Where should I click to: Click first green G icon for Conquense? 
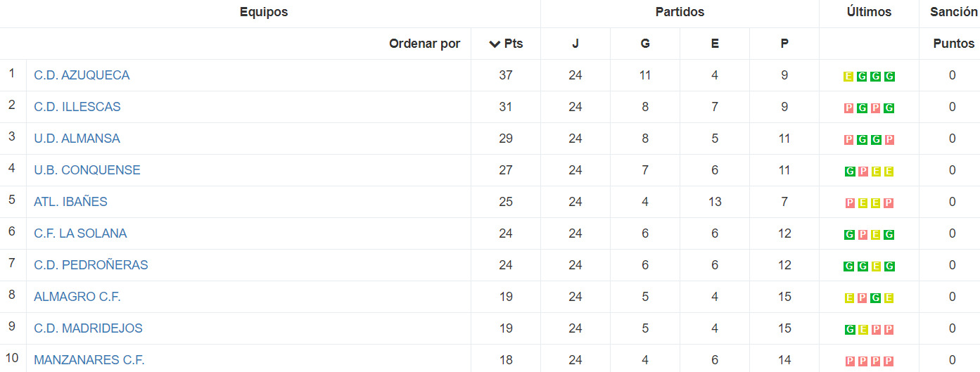(848, 172)
